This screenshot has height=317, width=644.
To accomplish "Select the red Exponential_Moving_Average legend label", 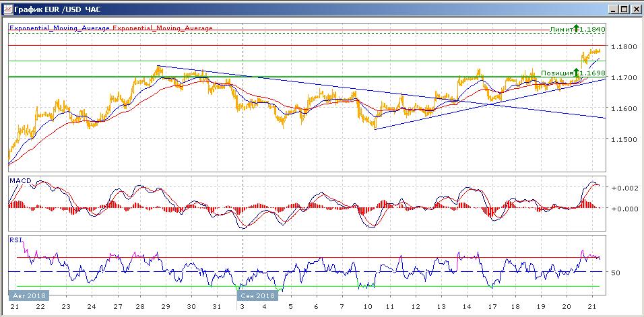I will 162,28.
